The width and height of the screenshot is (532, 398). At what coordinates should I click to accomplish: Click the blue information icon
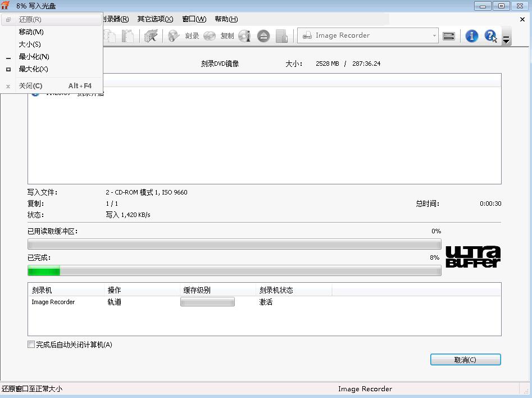(x=472, y=36)
